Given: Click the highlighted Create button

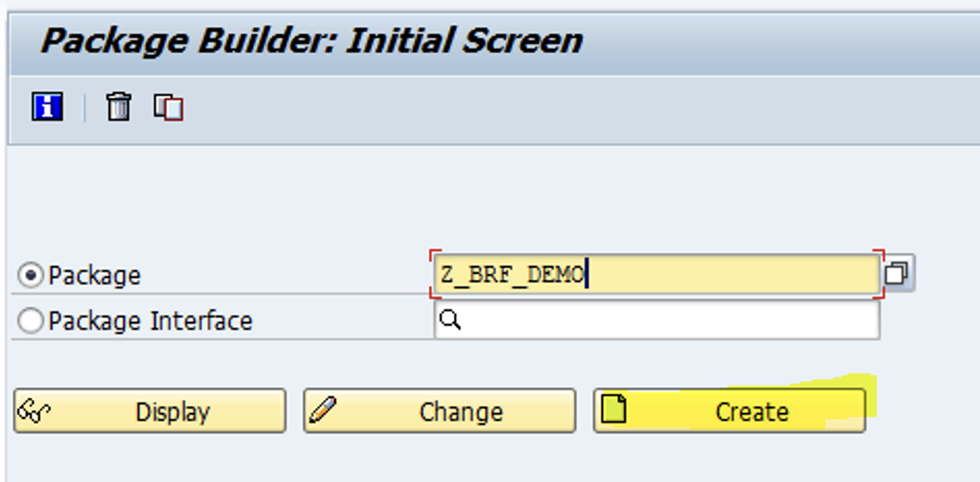Looking at the screenshot, I should click(729, 411).
